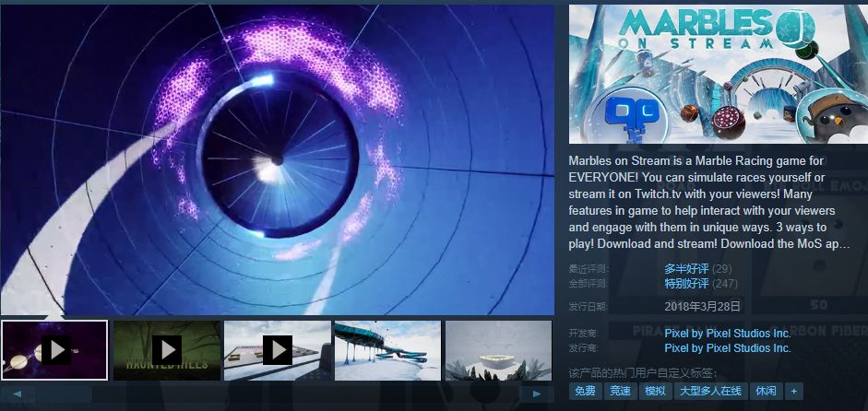868x411 pixels.
Task: Click the left arrow of thumbnail strip
Action: pos(18,393)
